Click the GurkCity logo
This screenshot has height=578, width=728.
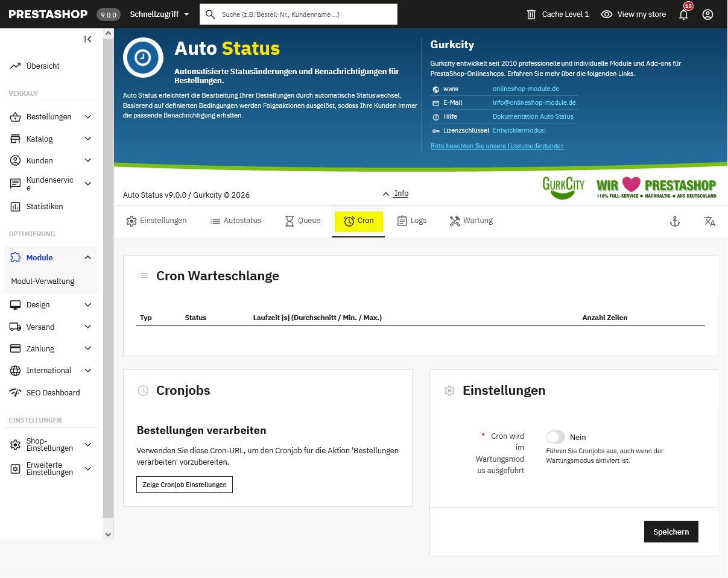coord(563,187)
